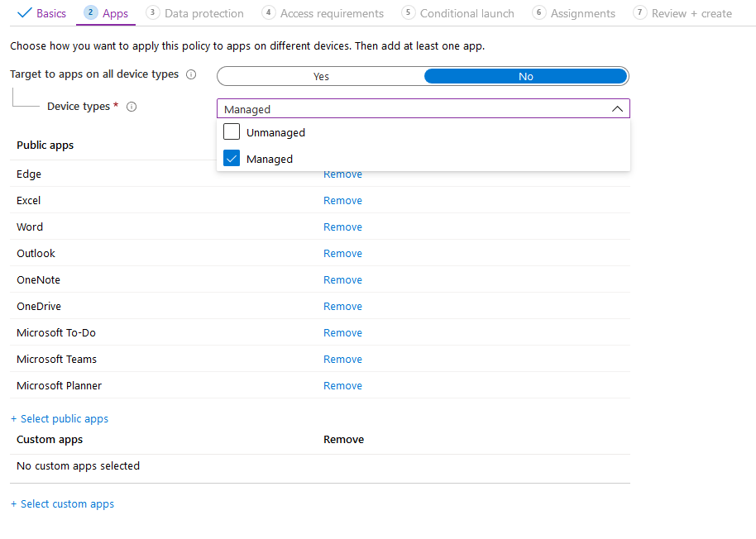
Task: Collapse Device types dropdown chevron
Action: point(617,109)
